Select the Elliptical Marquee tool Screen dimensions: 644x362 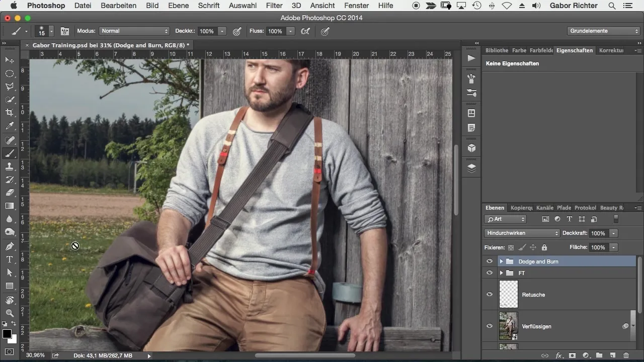click(x=10, y=73)
